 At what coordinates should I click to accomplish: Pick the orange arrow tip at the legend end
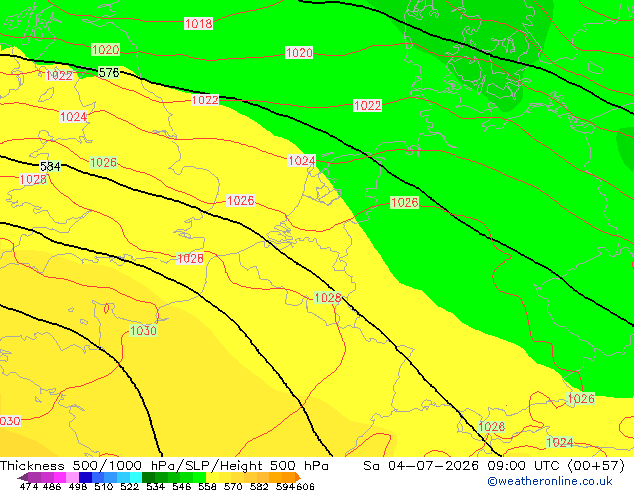click(298, 477)
